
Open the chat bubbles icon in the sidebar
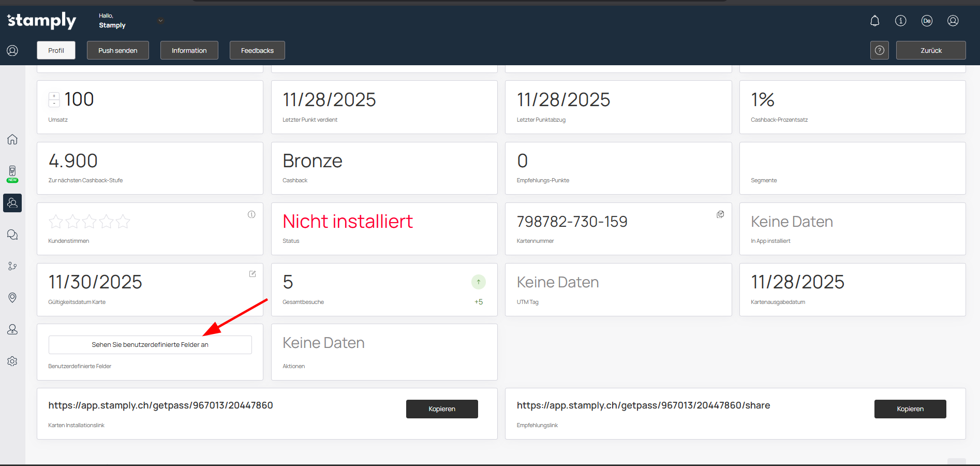[12, 235]
